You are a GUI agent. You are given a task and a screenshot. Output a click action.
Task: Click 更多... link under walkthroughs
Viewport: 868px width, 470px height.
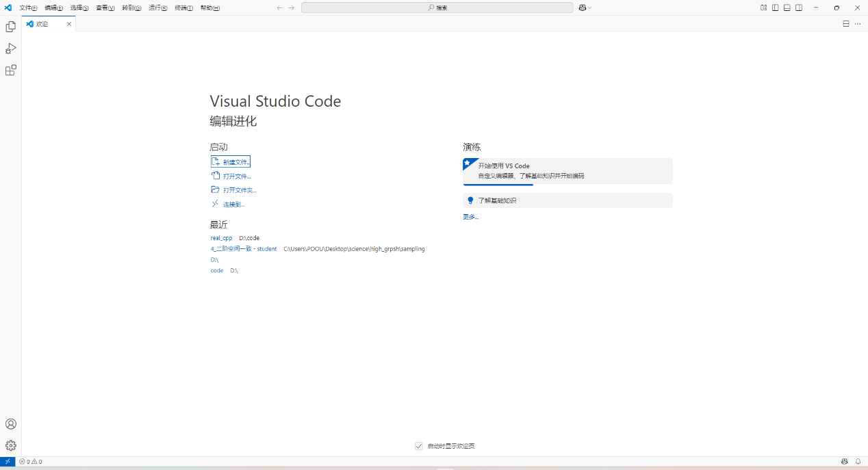click(x=471, y=217)
